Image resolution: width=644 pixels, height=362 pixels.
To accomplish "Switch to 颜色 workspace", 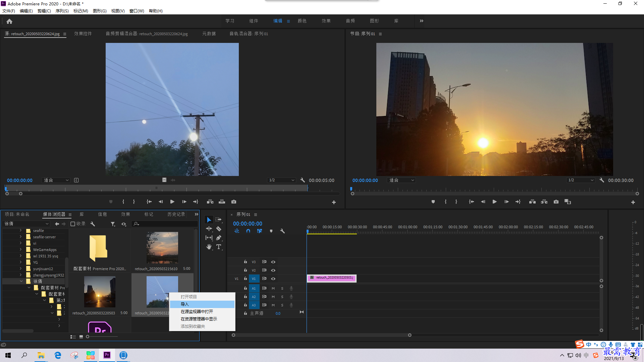I will coord(302,21).
